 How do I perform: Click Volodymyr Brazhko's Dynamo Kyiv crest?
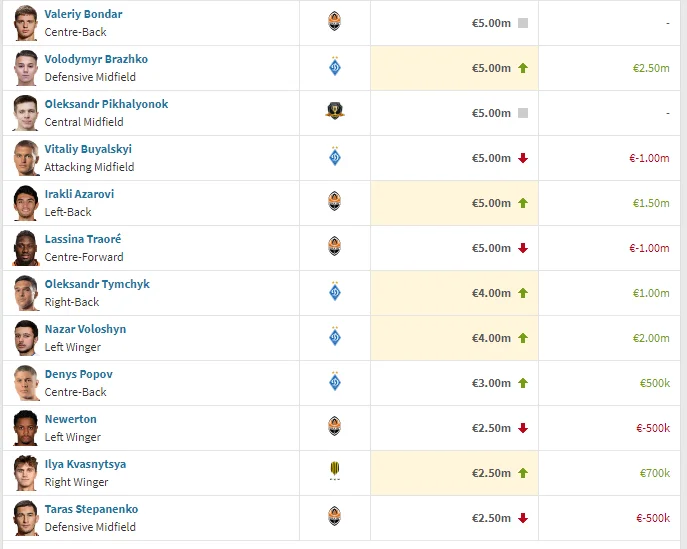point(334,67)
